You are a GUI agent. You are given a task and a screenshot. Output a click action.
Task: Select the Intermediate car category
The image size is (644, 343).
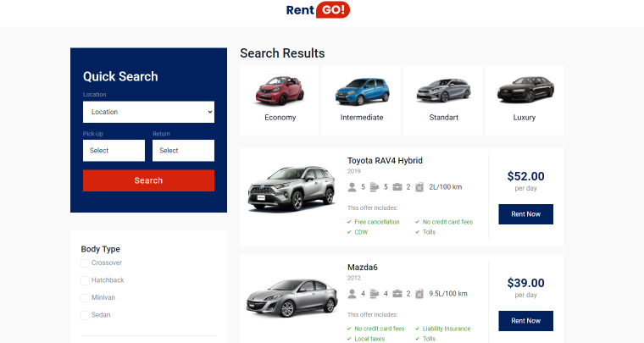click(361, 101)
